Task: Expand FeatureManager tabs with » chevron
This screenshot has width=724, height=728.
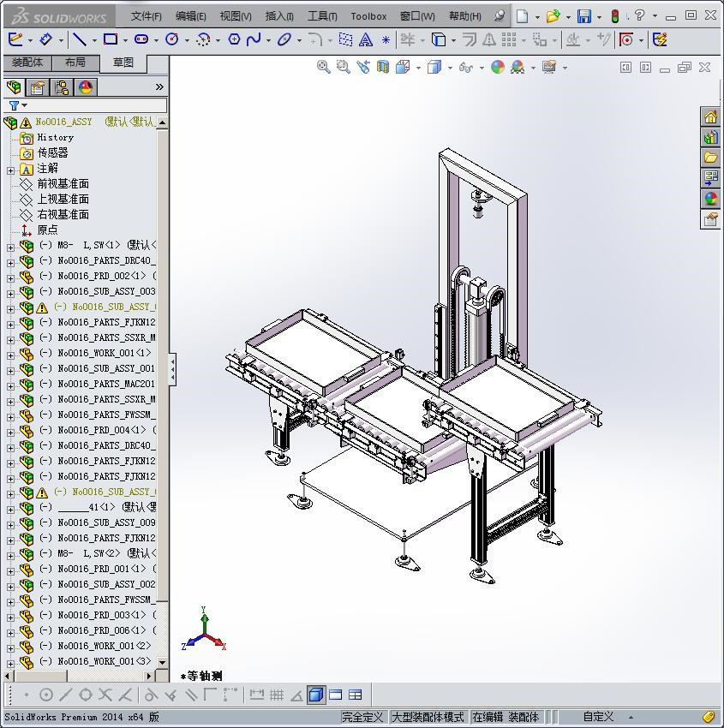Action: [159, 87]
